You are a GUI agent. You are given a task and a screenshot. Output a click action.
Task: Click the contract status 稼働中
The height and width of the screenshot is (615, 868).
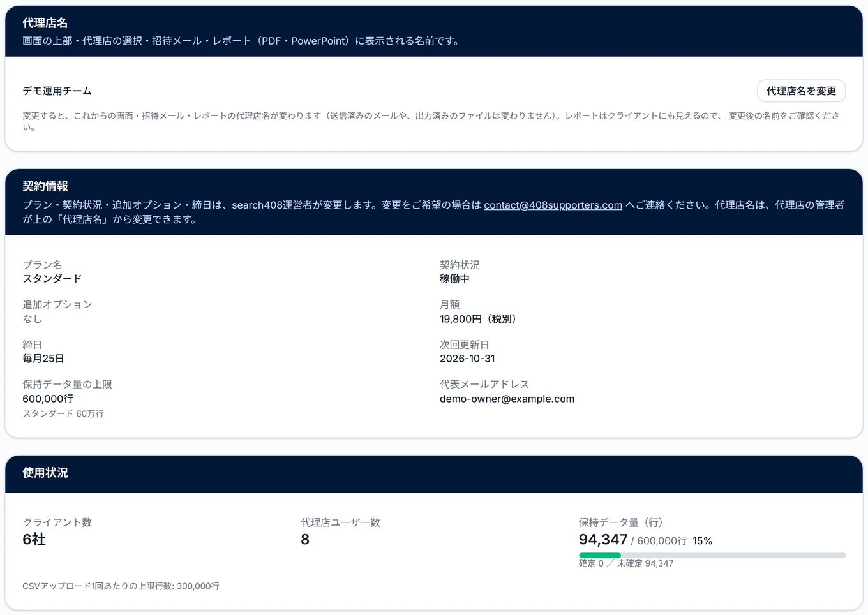tap(454, 279)
